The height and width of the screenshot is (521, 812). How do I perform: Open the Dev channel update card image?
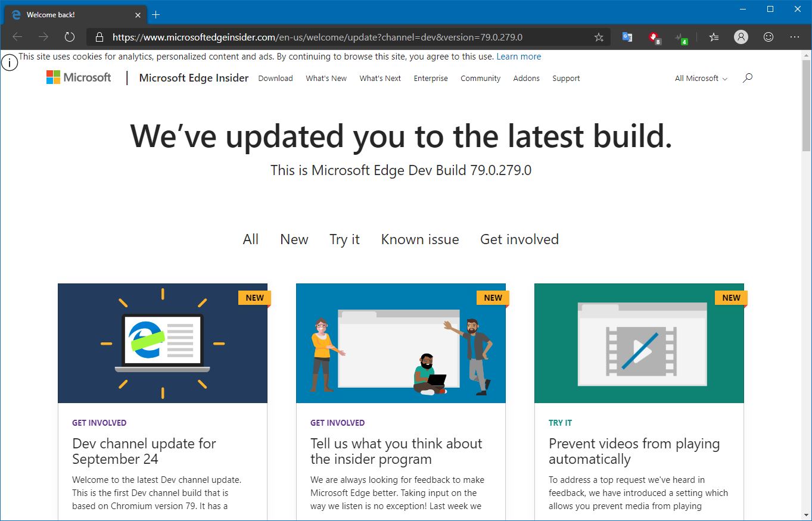pyautogui.click(x=163, y=343)
